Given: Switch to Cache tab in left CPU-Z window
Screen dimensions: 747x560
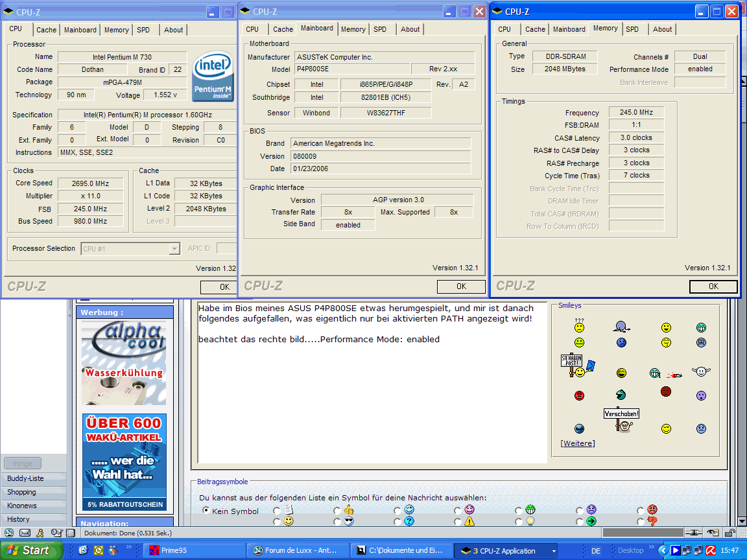Looking at the screenshot, I should 46,30.
